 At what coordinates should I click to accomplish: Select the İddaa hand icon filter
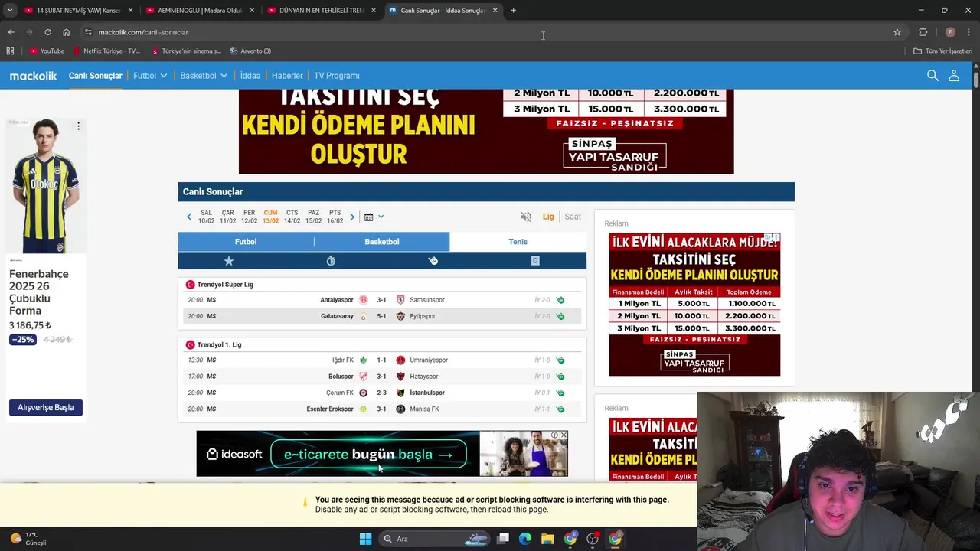pos(433,261)
